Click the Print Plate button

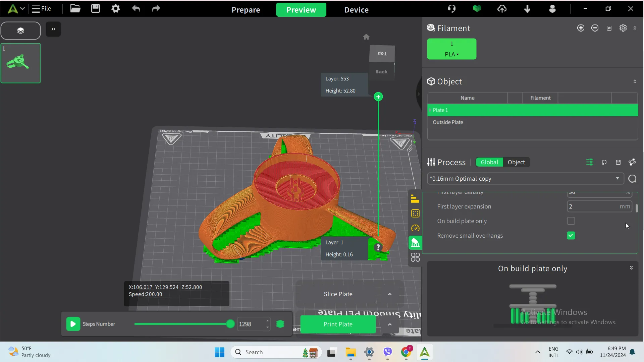[338, 324]
